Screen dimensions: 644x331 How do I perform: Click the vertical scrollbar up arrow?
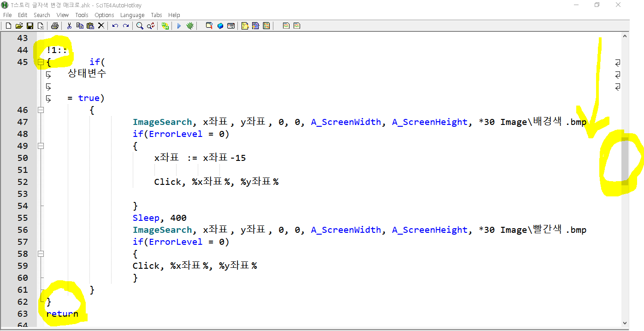click(x=625, y=36)
